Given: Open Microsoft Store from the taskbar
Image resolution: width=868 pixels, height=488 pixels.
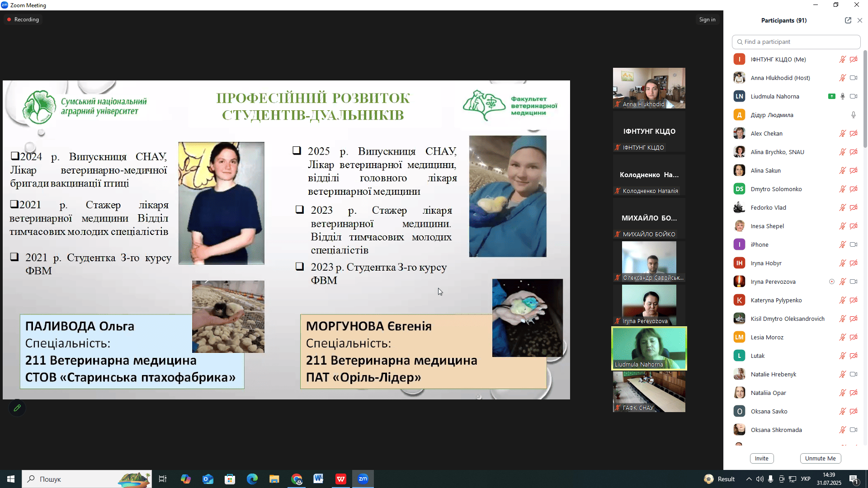Looking at the screenshot, I should 230,479.
